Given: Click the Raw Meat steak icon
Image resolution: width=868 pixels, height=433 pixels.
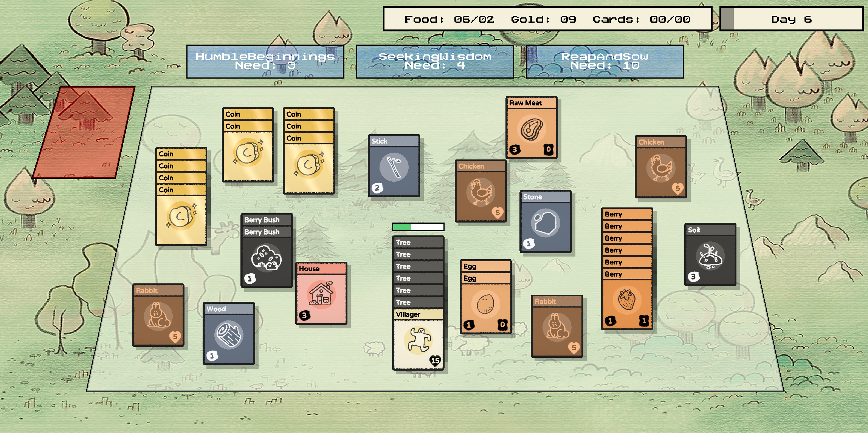Looking at the screenshot, I should 532,129.
